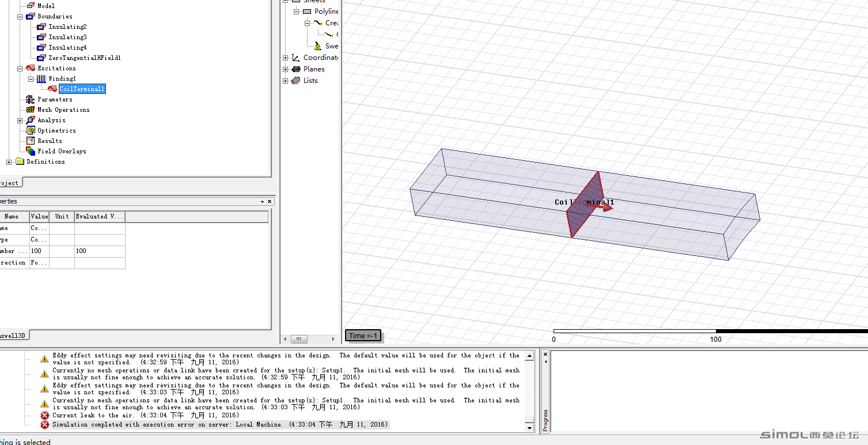Click model tree horizontal scrollbar left arrow
868x445 pixels.
285,340
